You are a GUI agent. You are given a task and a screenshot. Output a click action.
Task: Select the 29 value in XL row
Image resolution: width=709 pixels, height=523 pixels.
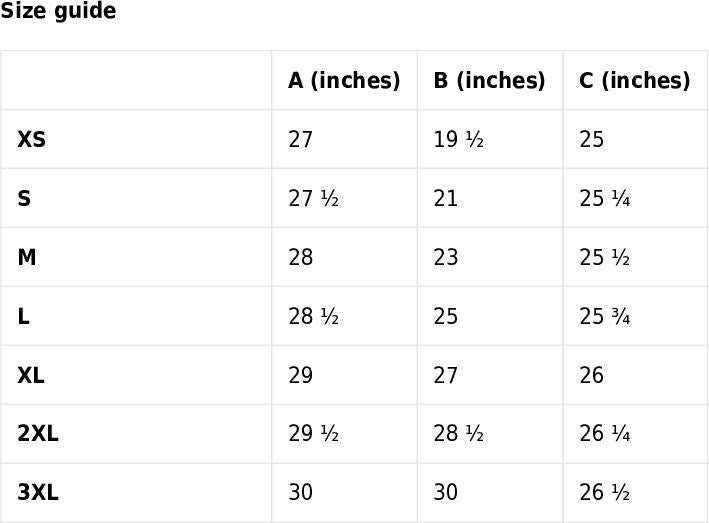point(301,375)
